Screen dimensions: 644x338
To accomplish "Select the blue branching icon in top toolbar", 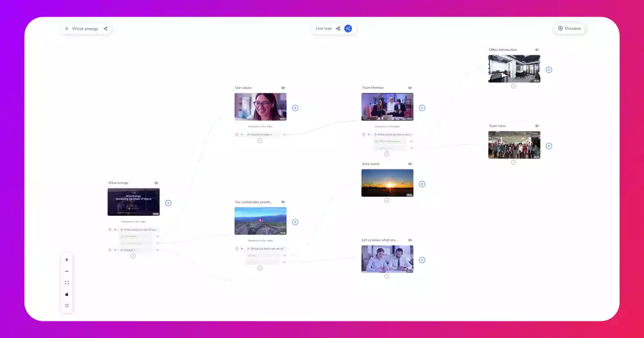I will coord(348,28).
